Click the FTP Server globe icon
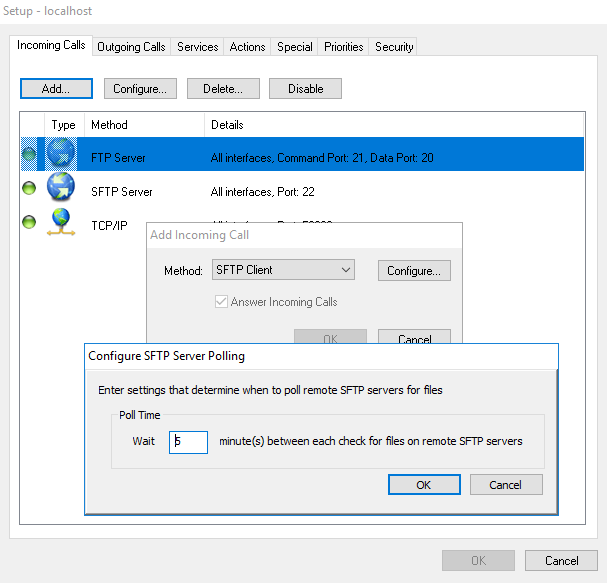 tap(62, 156)
